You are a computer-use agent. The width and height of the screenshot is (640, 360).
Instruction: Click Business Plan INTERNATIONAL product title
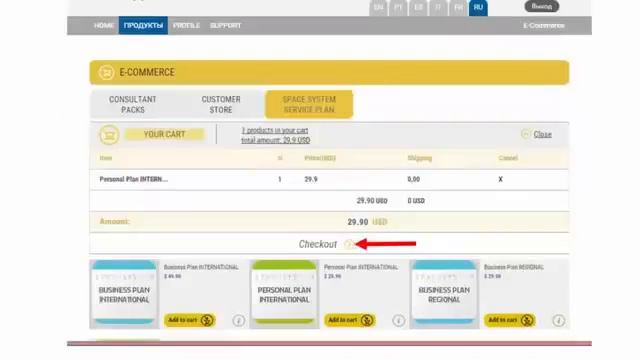click(201, 267)
